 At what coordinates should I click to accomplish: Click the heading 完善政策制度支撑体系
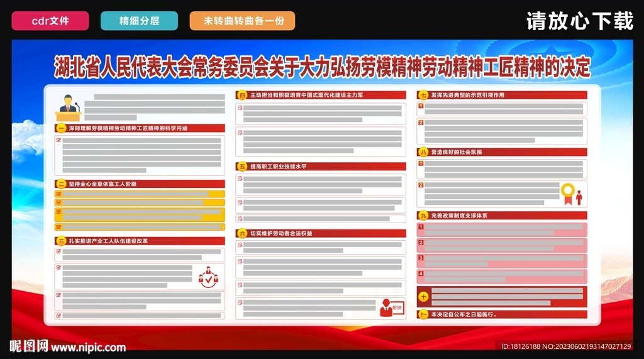(459, 216)
